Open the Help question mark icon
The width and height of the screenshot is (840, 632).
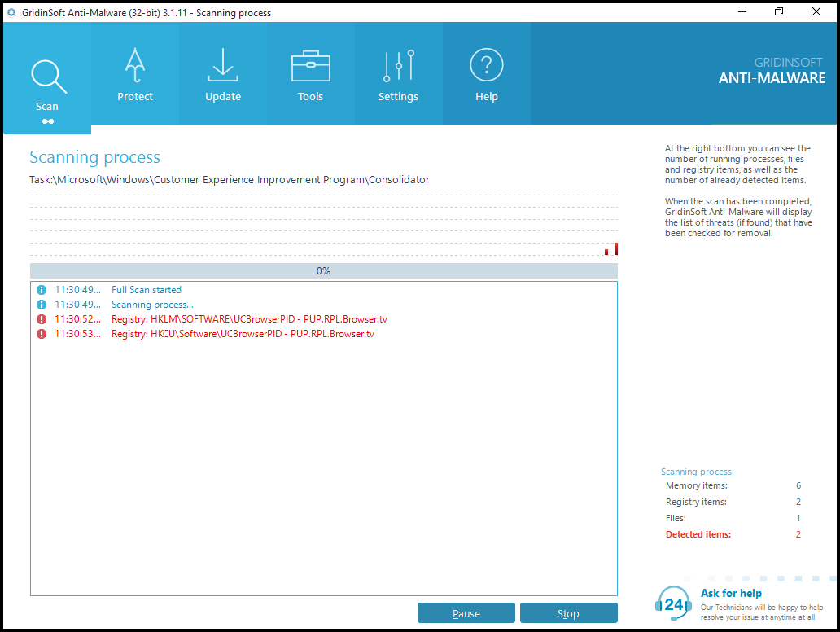[x=487, y=65]
